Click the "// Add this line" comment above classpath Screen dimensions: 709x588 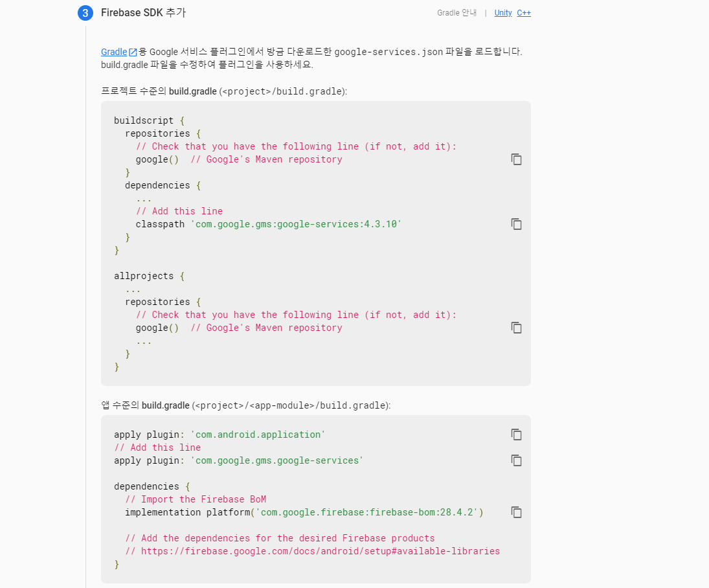179,210
